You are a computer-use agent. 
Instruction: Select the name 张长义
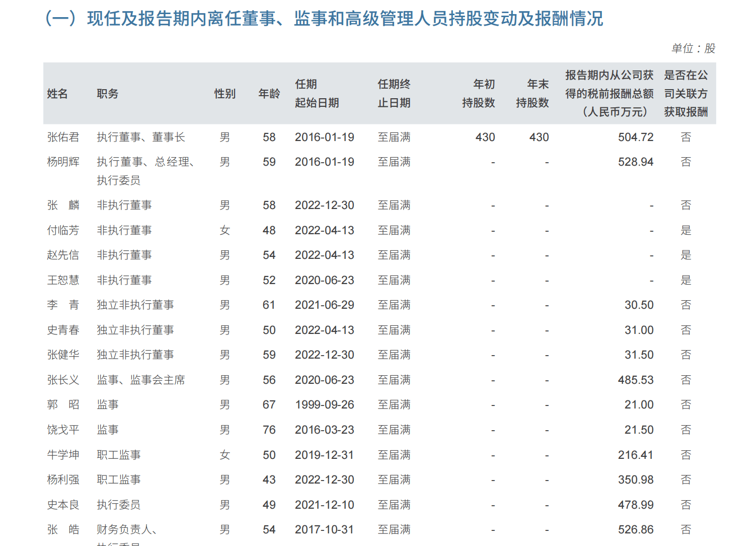(63, 380)
